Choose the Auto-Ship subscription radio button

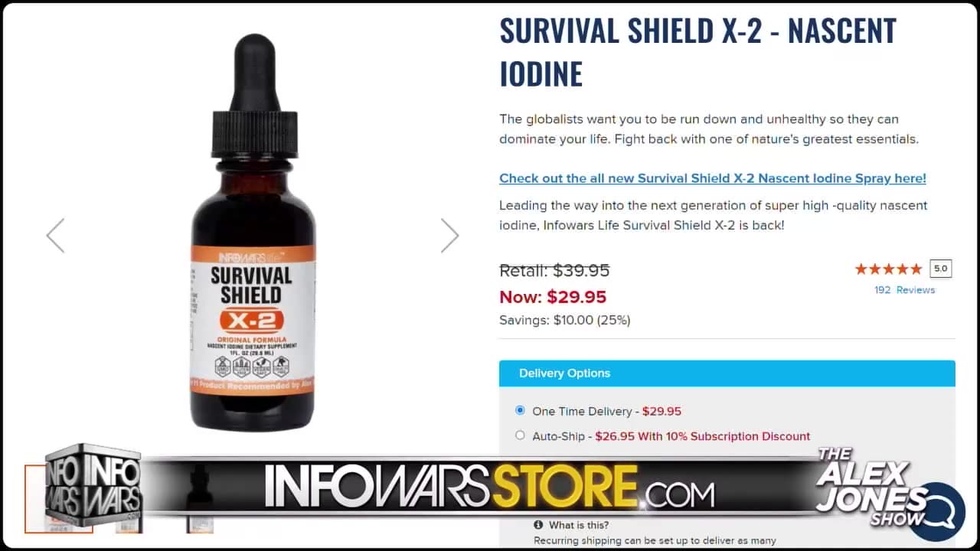[520, 435]
